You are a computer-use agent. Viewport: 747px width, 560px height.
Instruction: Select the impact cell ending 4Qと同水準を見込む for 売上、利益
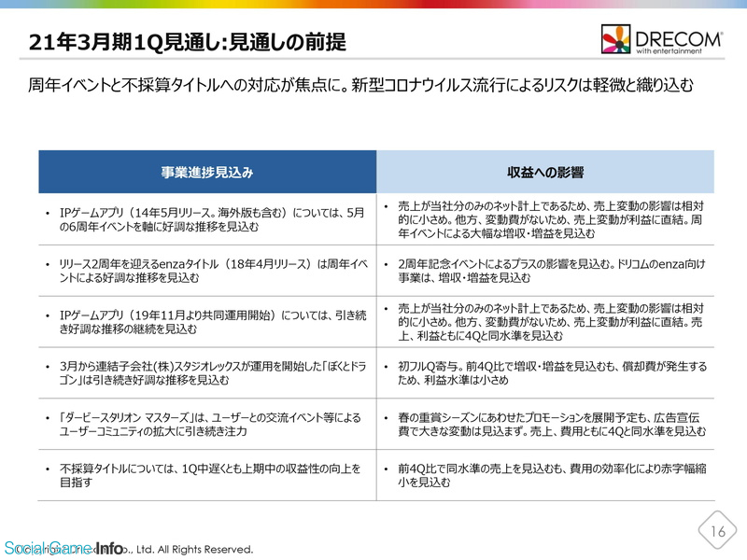tap(545, 322)
